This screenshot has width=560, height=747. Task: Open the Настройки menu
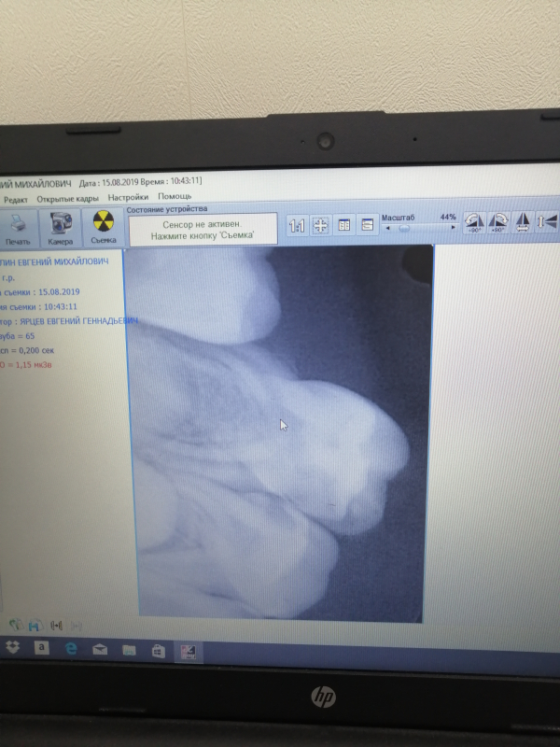[x=128, y=197]
